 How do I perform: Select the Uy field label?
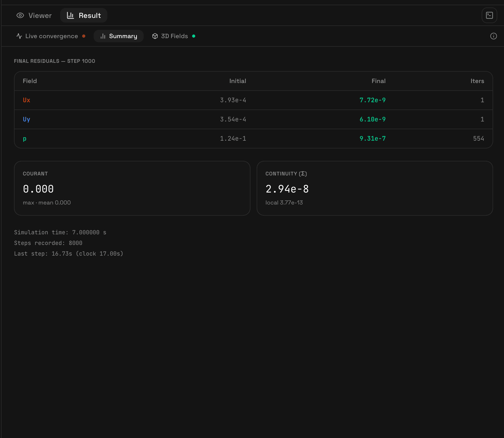pyautogui.click(x=26, y=119)
